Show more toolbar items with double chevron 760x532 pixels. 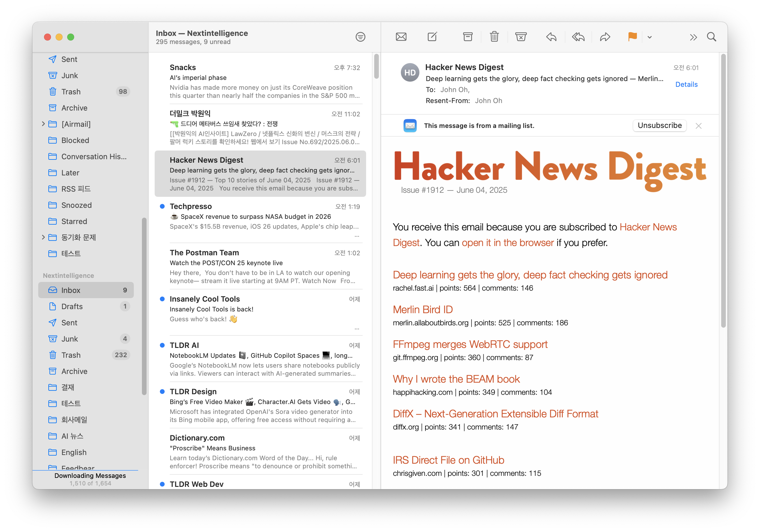click(x=693, y=37)
